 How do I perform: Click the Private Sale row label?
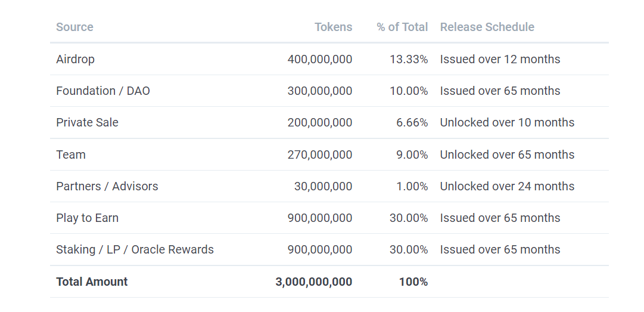87,122
